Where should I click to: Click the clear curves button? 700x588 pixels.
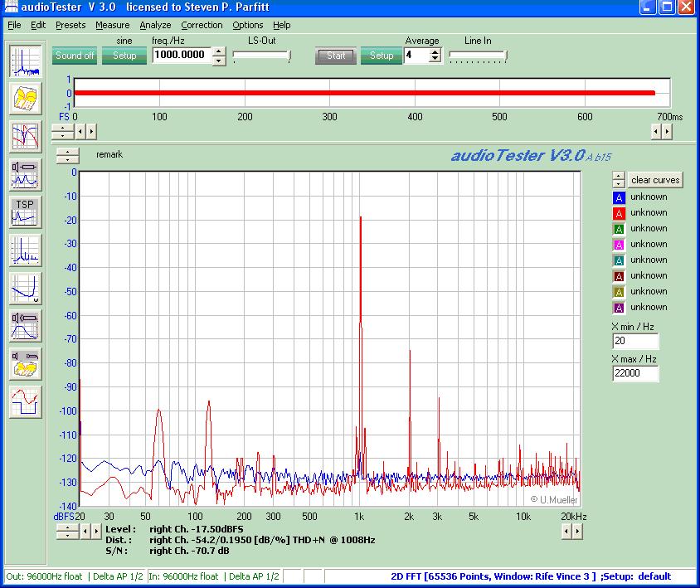coord(655,180)
